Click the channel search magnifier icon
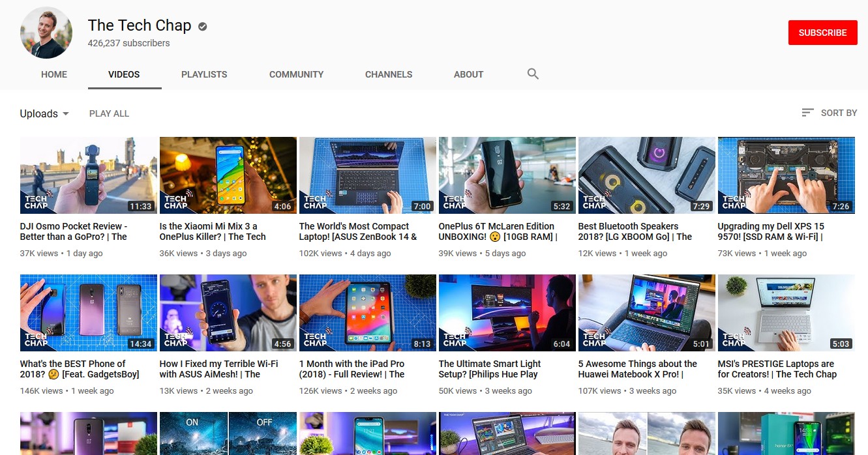Image resolution: width=868 pixels, height=455 pixels. [533, 74]
